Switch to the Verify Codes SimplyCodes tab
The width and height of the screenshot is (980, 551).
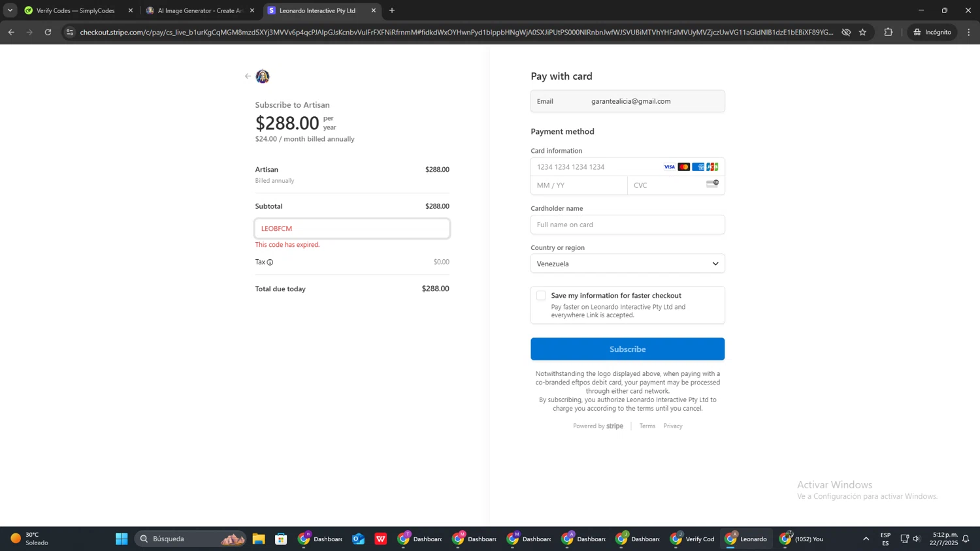pos(75,10)
